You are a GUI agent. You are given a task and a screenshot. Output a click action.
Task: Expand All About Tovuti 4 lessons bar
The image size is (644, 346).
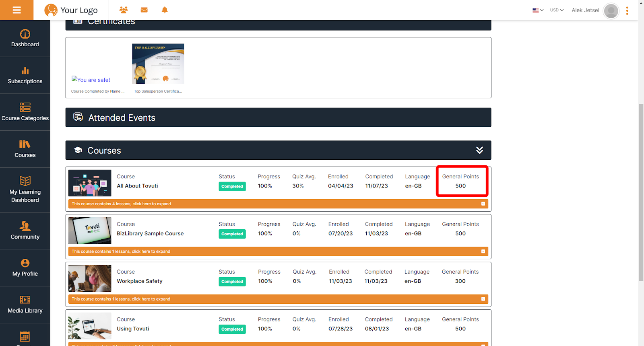(278, 204)
